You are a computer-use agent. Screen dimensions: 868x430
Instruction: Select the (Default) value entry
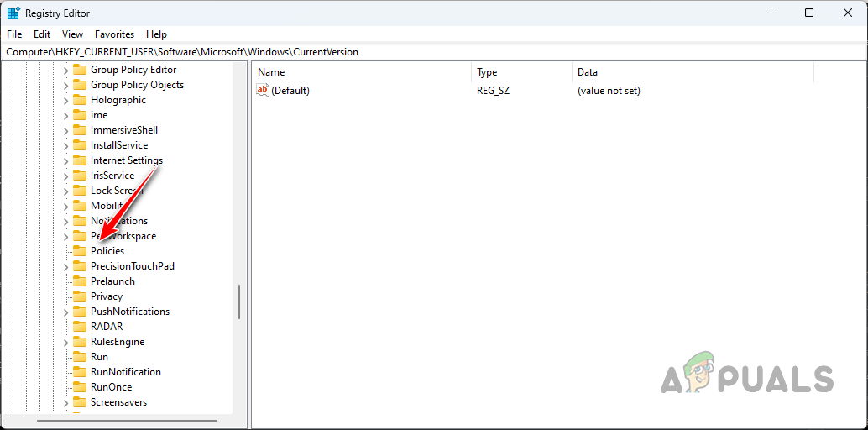coord(290,91)
